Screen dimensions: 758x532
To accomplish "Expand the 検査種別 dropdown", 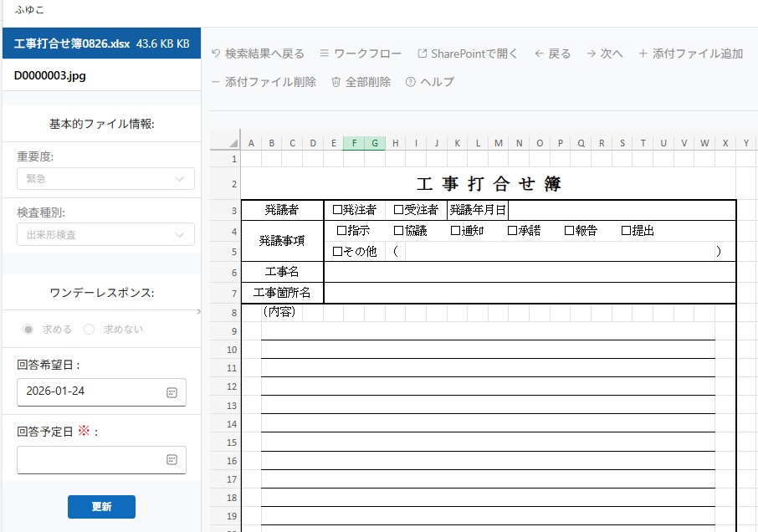I will 179,235.
